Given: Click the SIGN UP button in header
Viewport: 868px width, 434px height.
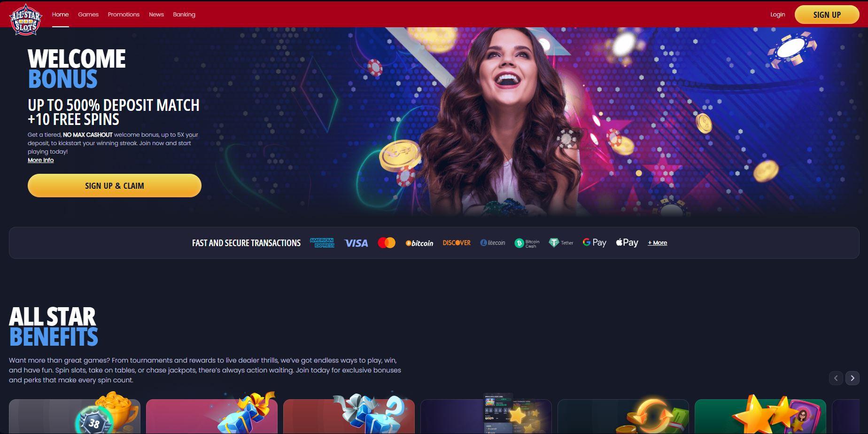Looking at the screenshot, I should 827,15.
